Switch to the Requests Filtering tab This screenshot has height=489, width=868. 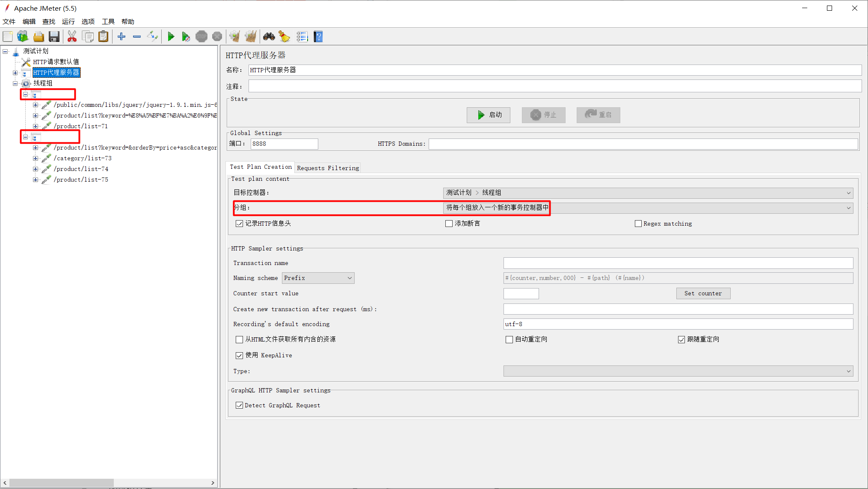coord(328,168)
